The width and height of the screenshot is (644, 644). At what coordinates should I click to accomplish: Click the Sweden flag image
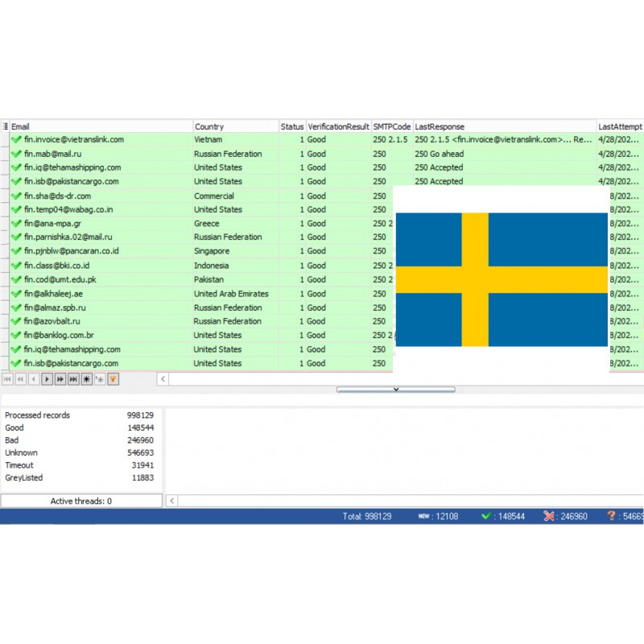tap(502, 279)
